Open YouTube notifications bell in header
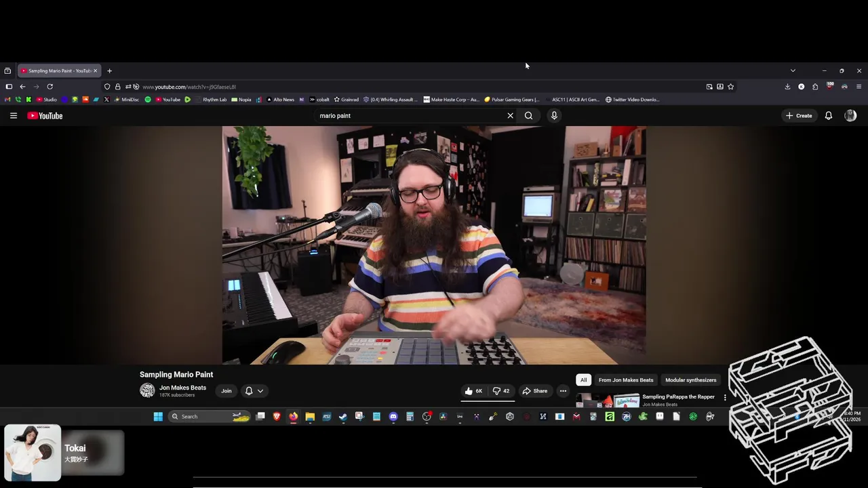The width and height of the screenshot is (868, 488). coord(828,116)
